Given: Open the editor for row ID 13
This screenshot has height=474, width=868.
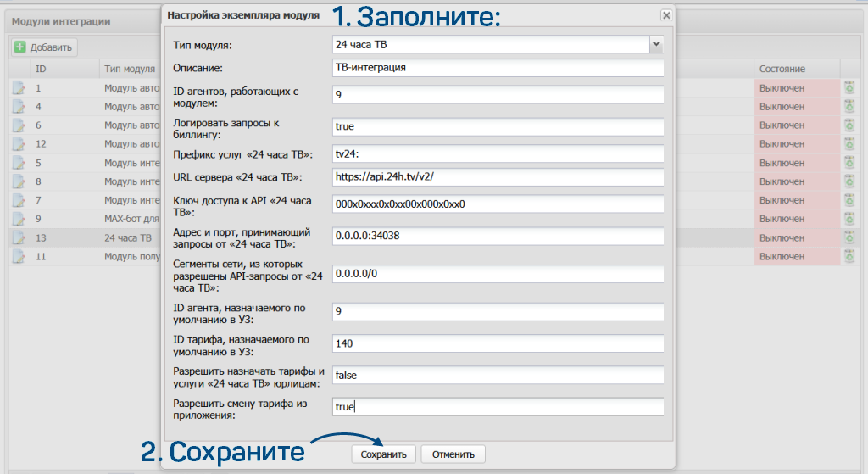Looking at the screenshot, I should point(19,238).
